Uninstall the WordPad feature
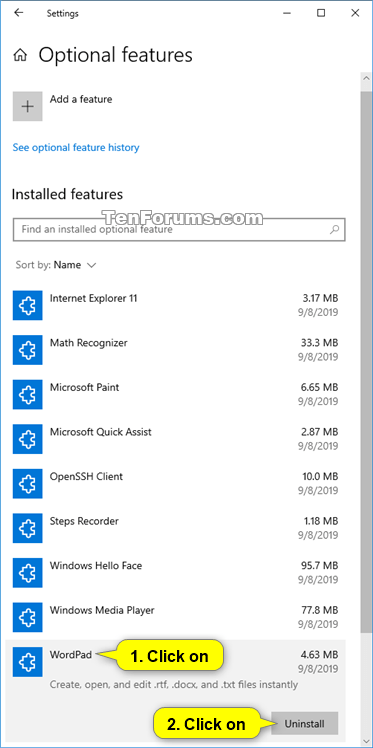The height and width of the screenshot is (748, 373). pos(304,724)
